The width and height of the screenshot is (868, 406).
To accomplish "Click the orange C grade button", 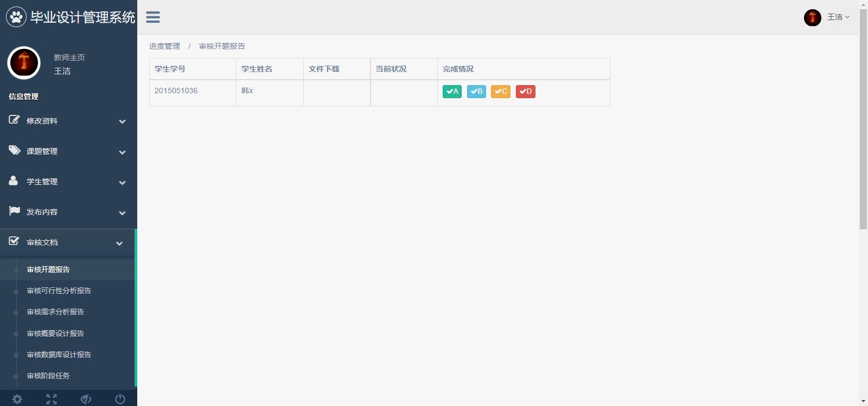I will click(500, 92).
